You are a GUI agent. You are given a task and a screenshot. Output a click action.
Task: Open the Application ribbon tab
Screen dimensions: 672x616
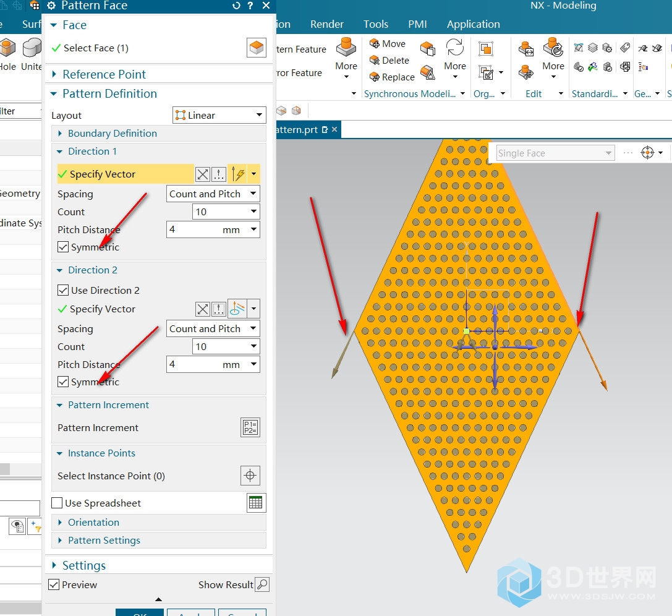[x=474, y=24]
